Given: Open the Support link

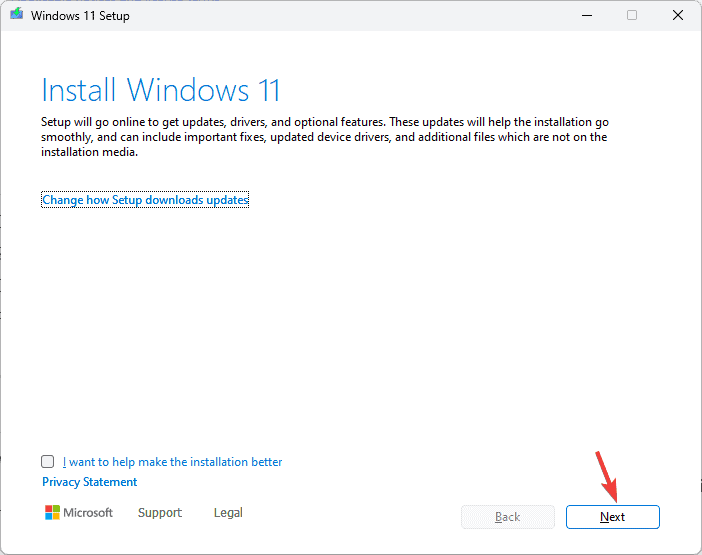Looking at the screenshot, I should tap(160, 512).
